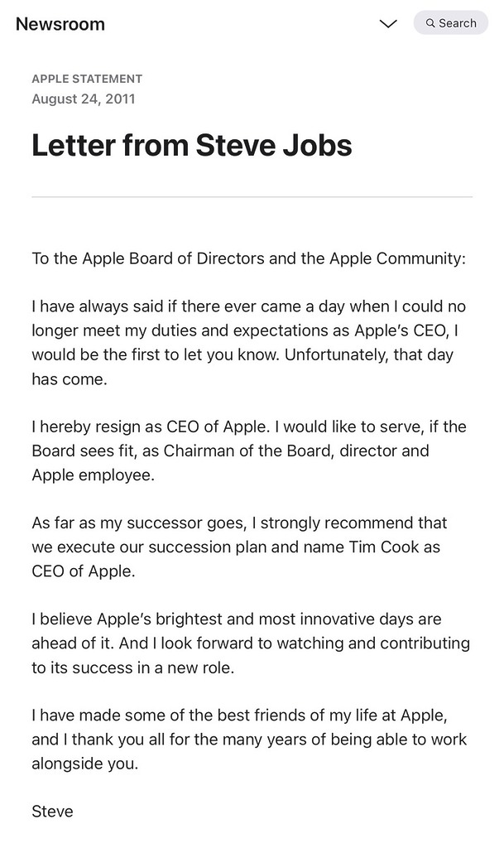The image size is (504, 848).
Task: Click the Search pill button
Action: 451,23
